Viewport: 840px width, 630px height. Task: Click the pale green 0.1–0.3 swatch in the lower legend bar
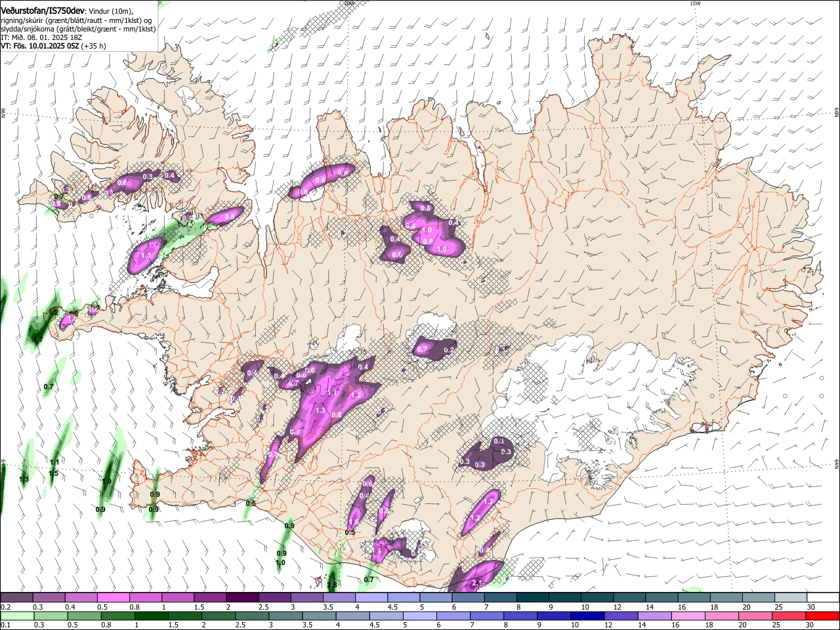click(16, 616)
